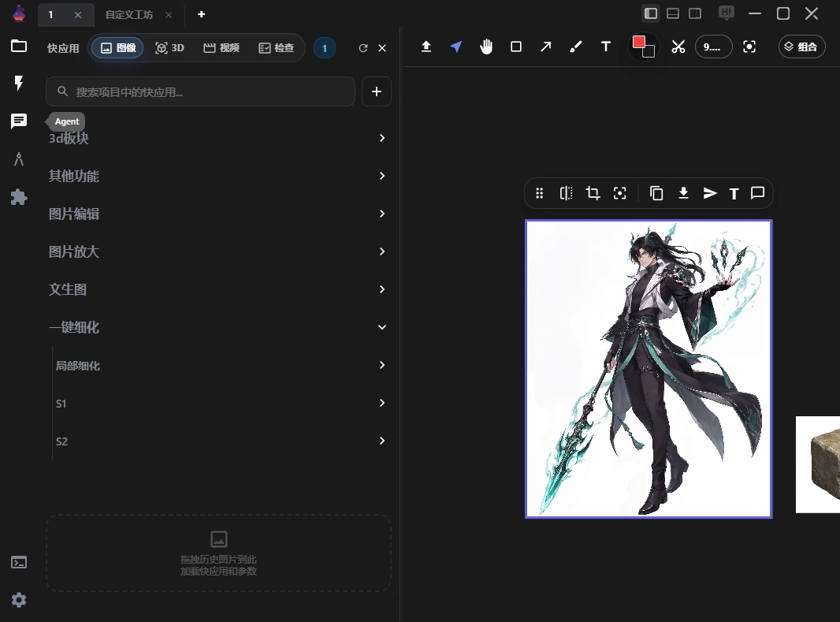This screenshot has width=840, height=622.
Task: Select the character image on canvas
Action: pyautogui.click(x=649, y=369)
